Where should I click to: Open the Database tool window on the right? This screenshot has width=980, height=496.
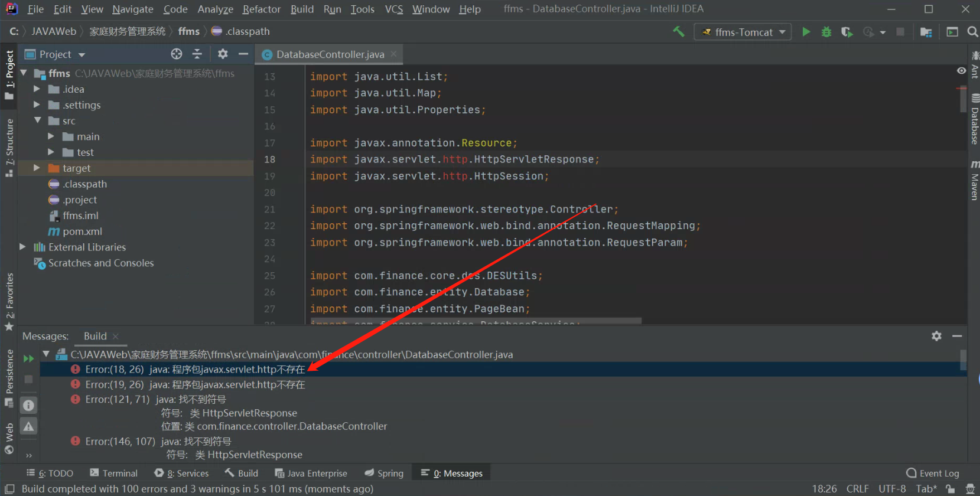(975, 119)
